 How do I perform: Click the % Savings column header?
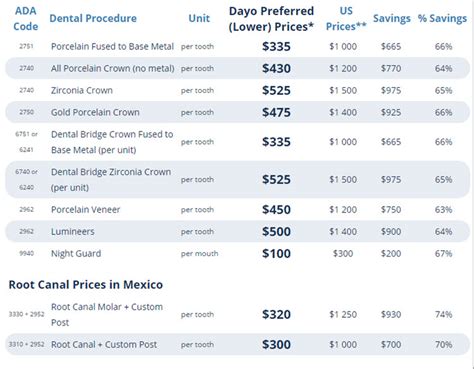(442, 18)
